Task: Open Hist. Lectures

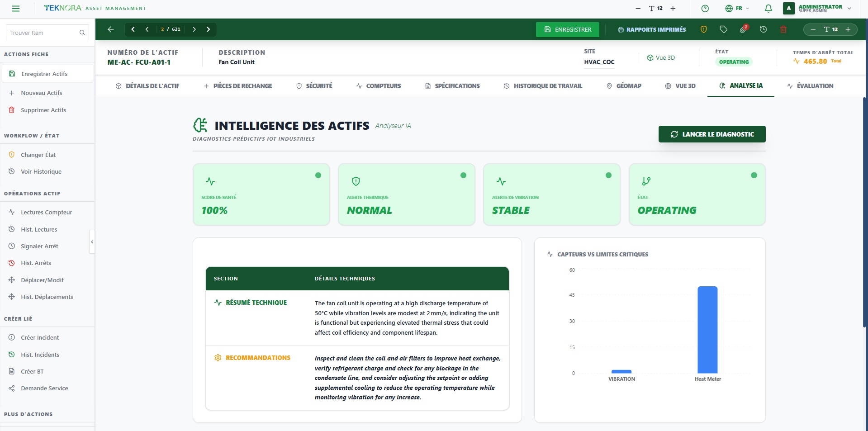Action: 39,229
